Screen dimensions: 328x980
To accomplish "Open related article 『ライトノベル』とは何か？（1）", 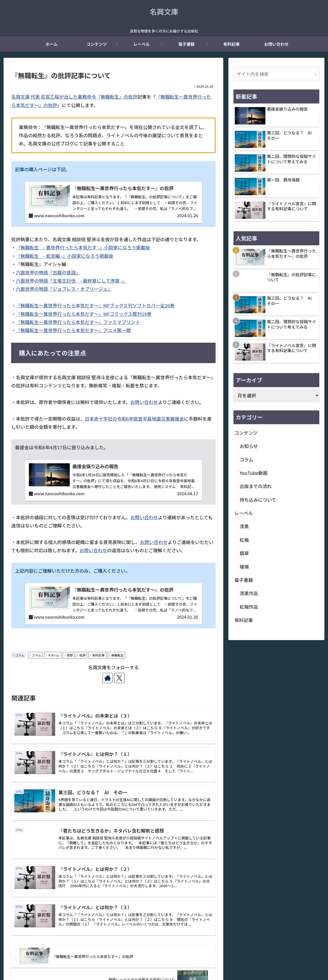I will 113,764.
